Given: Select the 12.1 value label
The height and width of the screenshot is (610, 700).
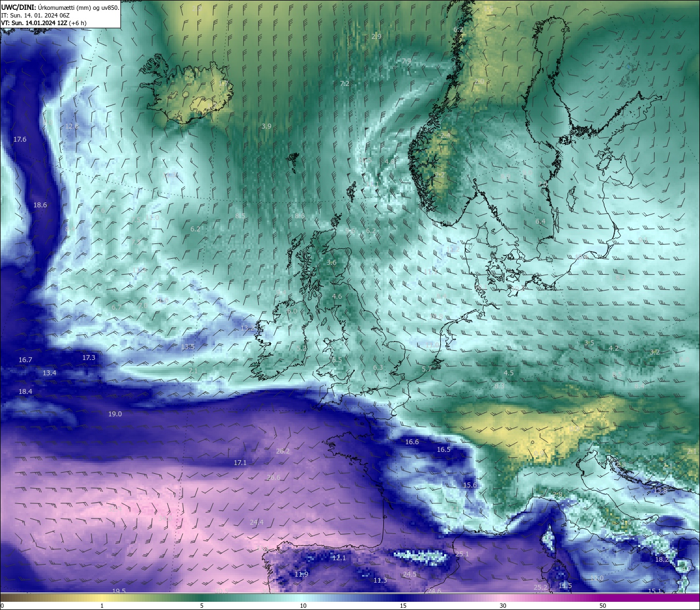Looking at the screenshot, I should (x=339, y=558).
